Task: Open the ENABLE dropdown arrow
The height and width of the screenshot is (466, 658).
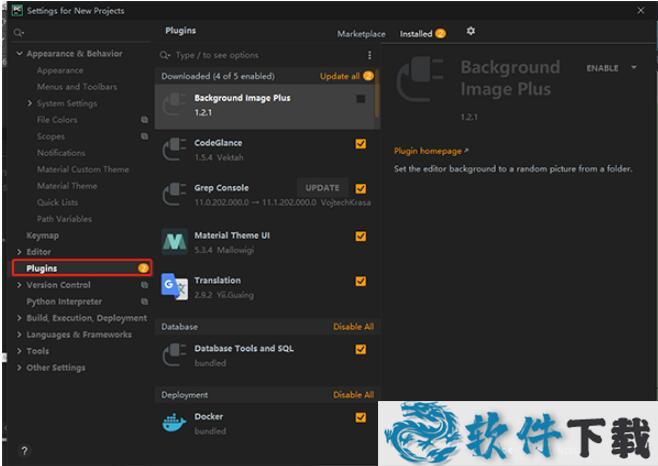Action: 634,68
